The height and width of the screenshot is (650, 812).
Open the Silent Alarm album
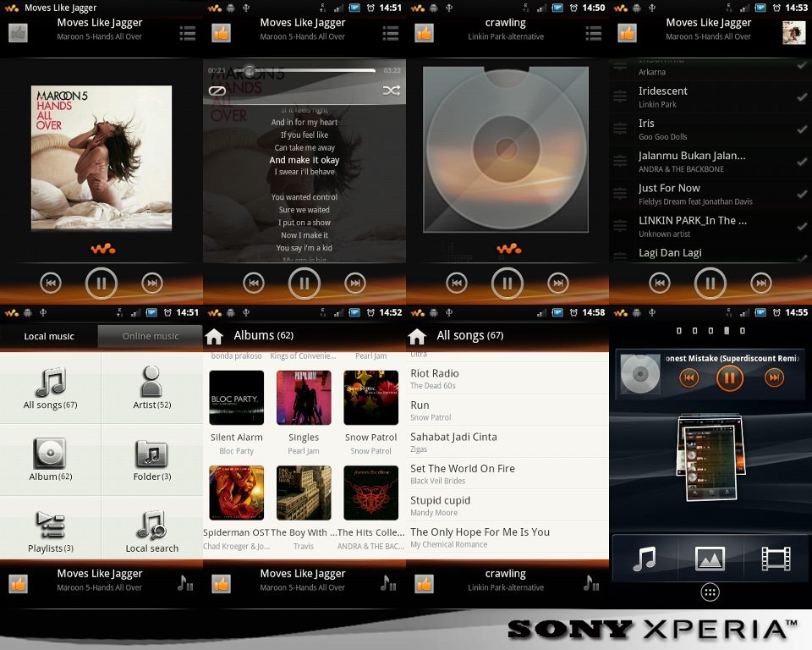[x=237, y=398]
